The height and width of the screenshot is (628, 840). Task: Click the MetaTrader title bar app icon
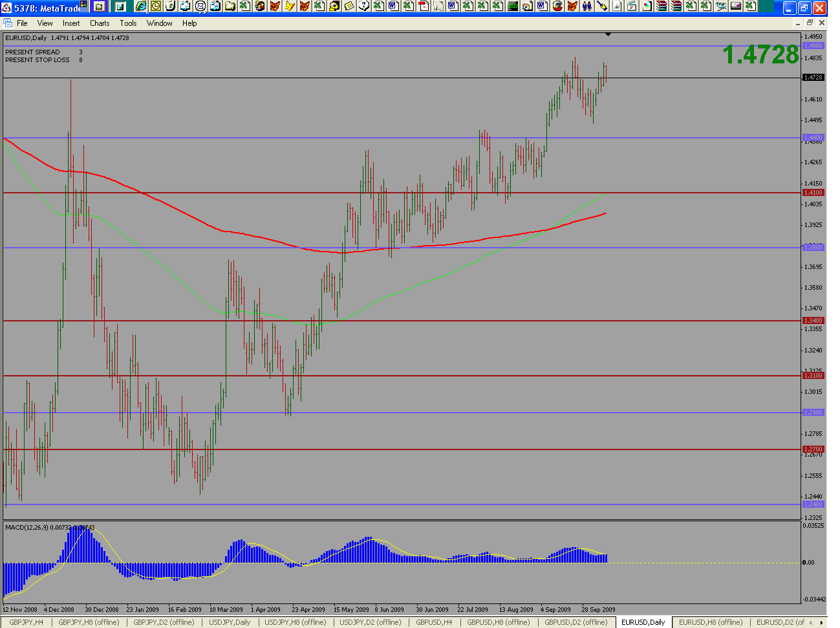7,8
